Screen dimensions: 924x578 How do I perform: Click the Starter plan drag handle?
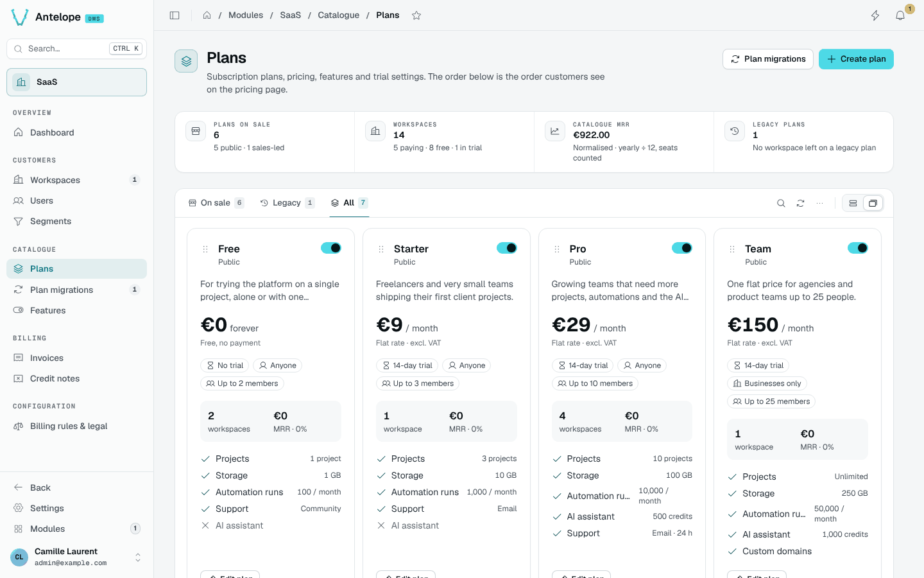coord(381,249)
